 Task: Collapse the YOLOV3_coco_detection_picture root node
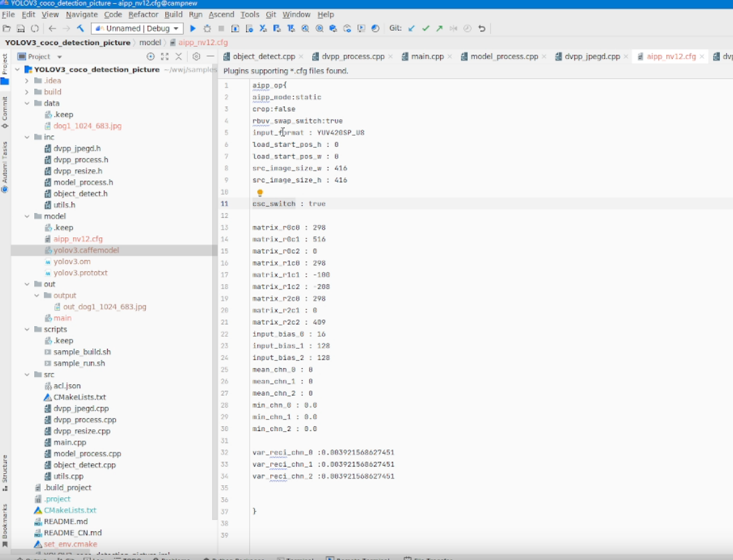pyautogui.click(x=17, y=69)
